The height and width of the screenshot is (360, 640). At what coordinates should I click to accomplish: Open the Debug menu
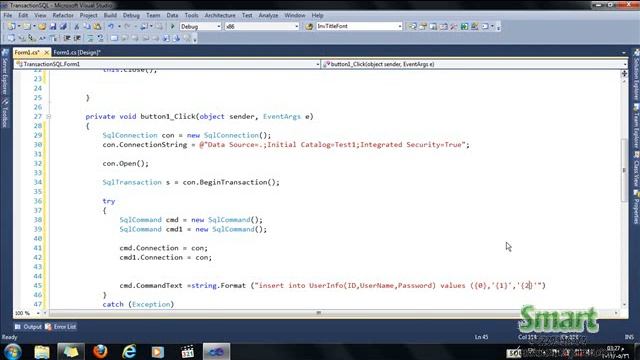click(131, 16)
